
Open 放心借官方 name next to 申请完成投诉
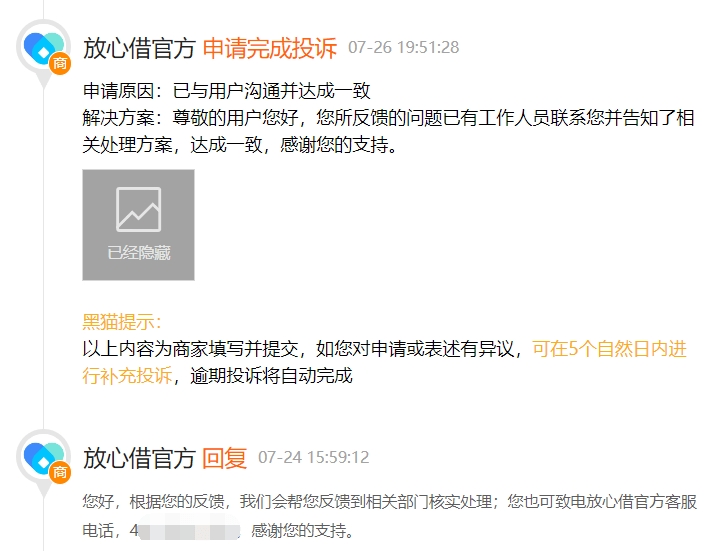[x=140, y=48]
